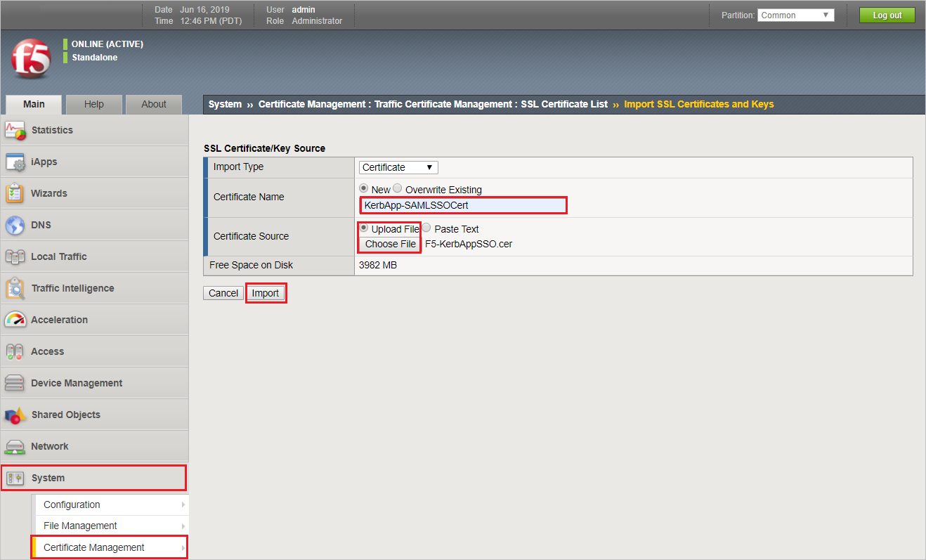926x560 pixels.
Task: Open Acceleration in the sidebar
Action: (x=94, y=320)
